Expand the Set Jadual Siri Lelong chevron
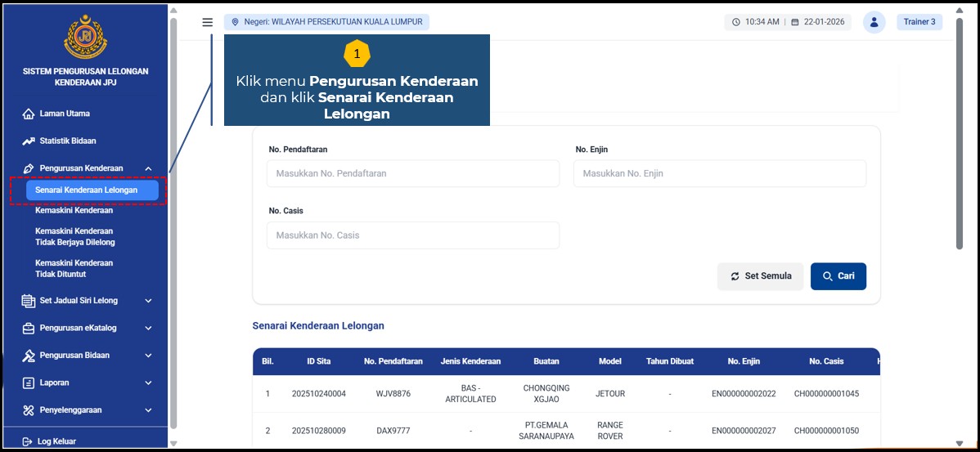Viewport: 980px width, 452px height. pyautogui.click(x=148, y=301)
